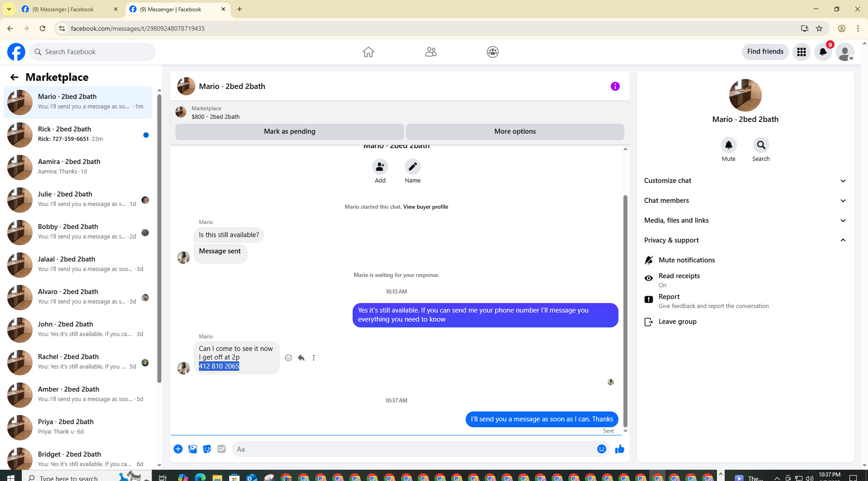
Task: Open the Friends icon in top navigation
Action: (x=431, y=52)
